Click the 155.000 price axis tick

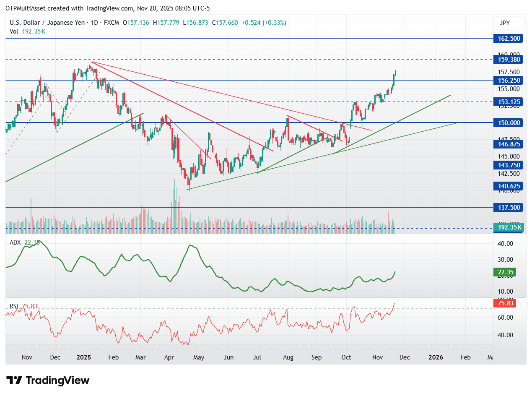[509, 89]
